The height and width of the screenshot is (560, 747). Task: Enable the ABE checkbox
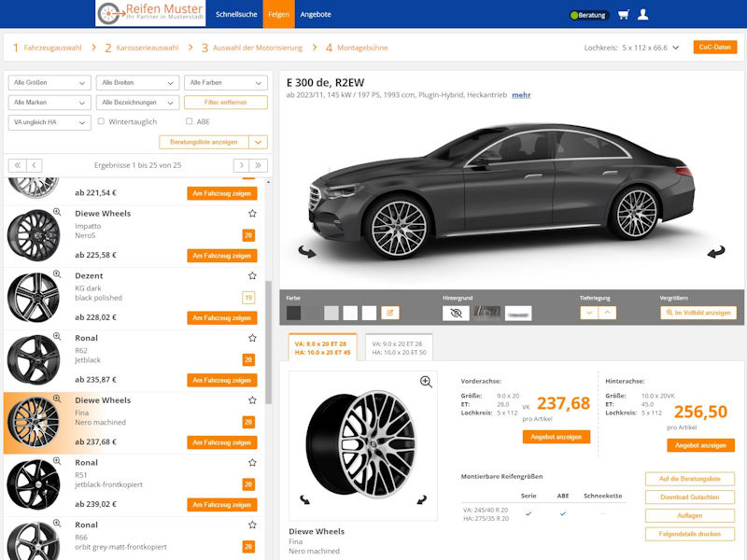tap(190, 121)
